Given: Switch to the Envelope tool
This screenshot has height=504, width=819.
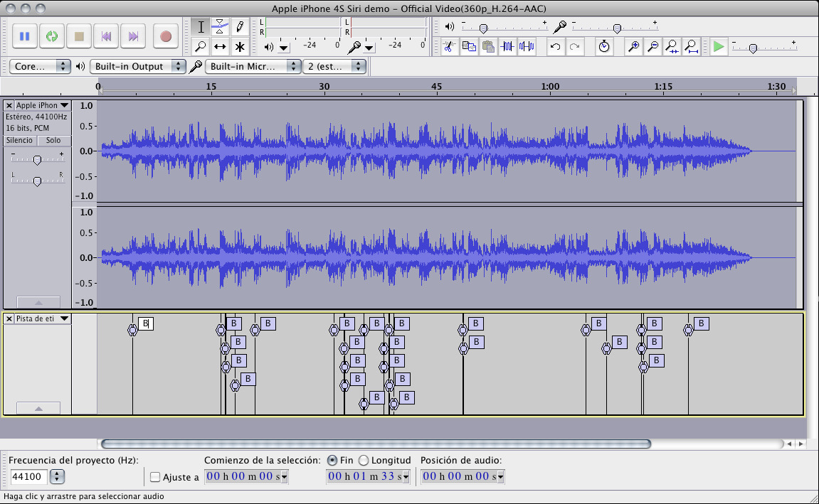Looking at the screenshot, I should click(219, 26).
